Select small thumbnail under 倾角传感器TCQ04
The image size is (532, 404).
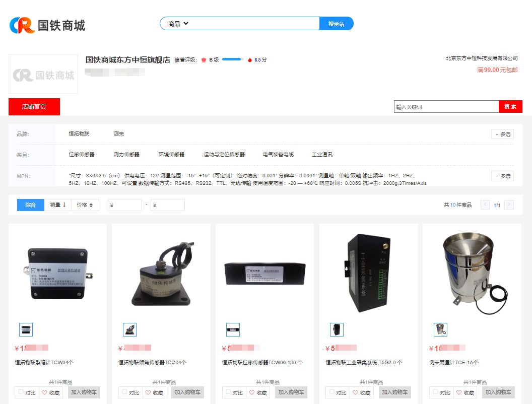pos(129,330)
